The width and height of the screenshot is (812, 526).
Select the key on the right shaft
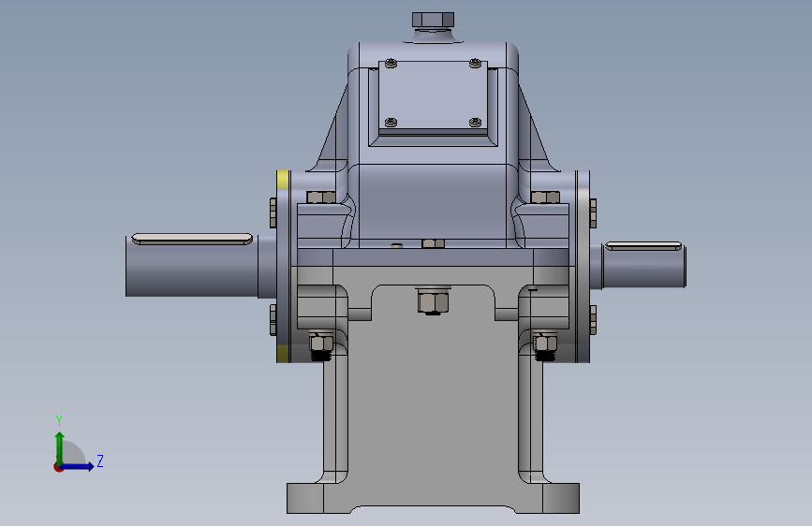[643, 246]
